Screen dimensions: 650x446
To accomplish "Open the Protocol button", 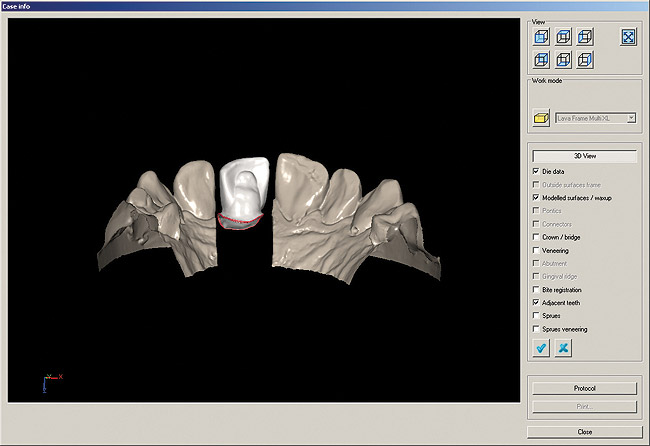I will click(x=585, y=388).
